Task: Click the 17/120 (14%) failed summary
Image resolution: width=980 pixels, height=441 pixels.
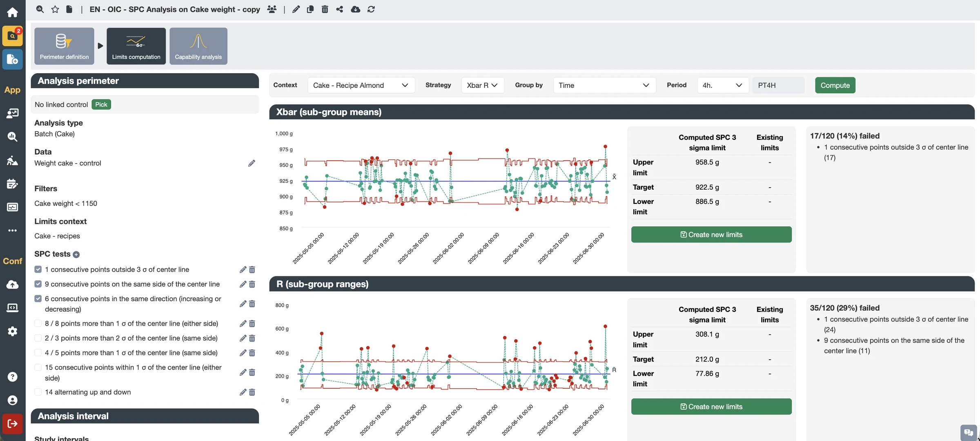Action: click(844, 136)
